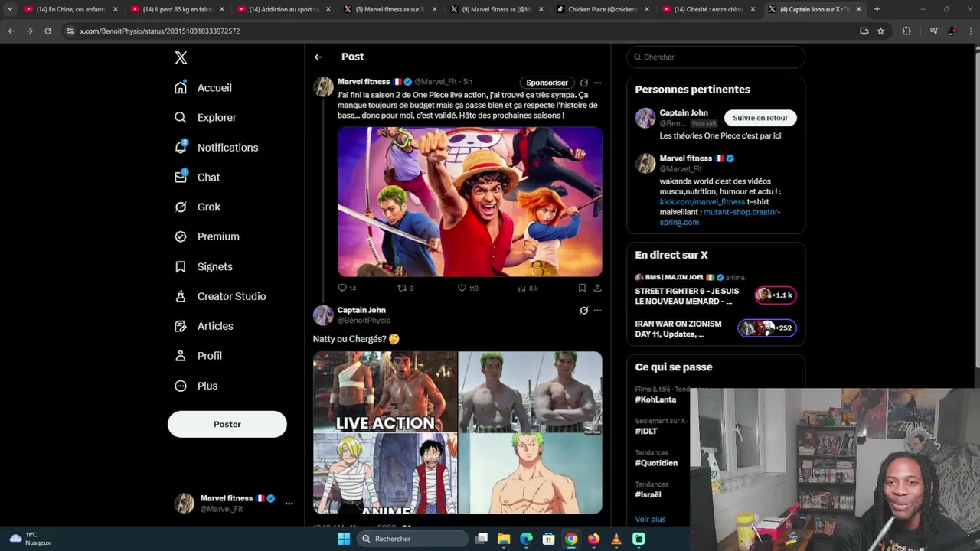Switch to Chicken Place TikTok tab
The width and height of the screenshot is (980, 551).
tap(603, 9)
